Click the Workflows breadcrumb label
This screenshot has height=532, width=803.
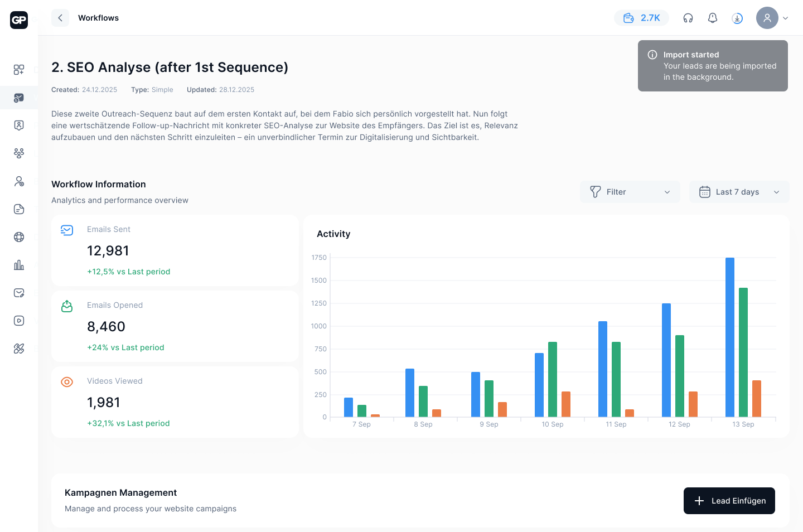pyautogui.click(x=98, y=17)
